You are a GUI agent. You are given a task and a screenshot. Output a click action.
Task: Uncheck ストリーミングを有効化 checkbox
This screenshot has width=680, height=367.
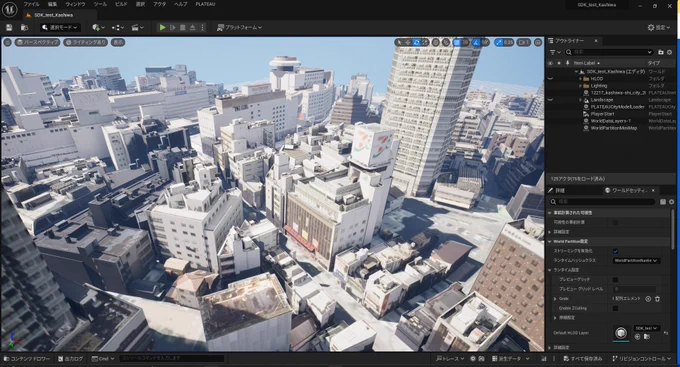click(x=615, y=251)
